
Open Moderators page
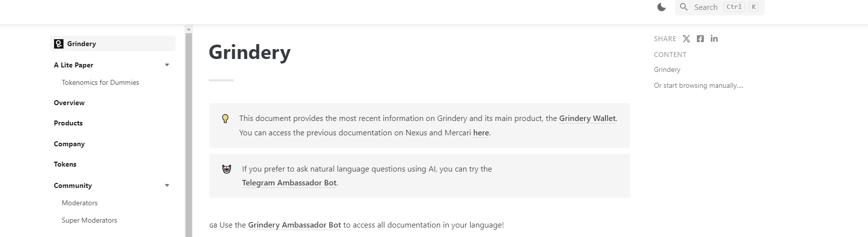[x=79, y=203]
